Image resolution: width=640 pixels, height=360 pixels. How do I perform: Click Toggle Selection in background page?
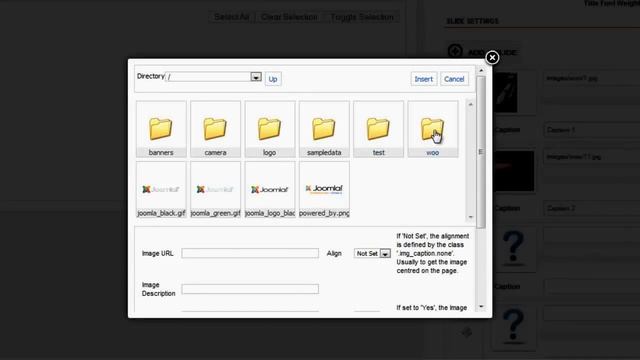362,17
